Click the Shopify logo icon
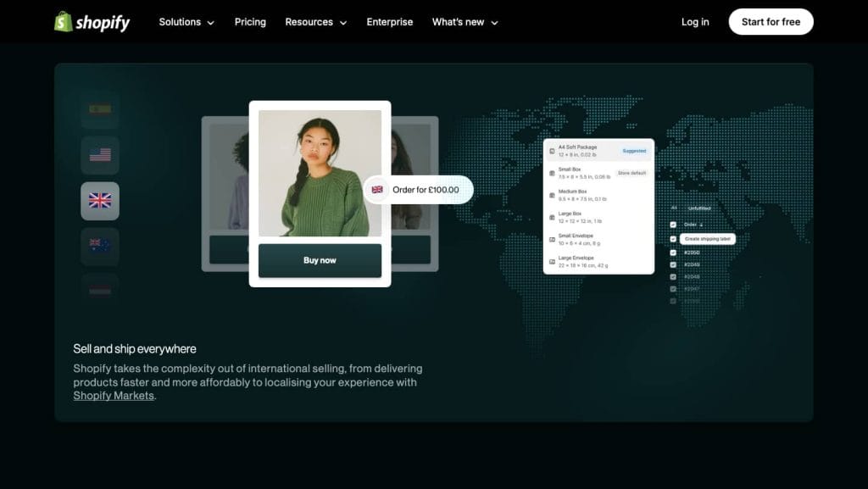The width and height of the screenshot is (868, 489). point(63,21)
